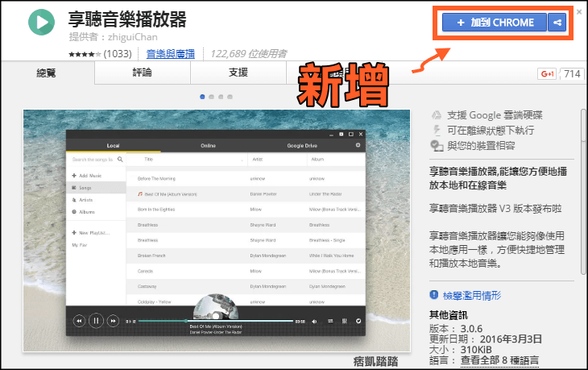Click the next track button in preview
The width and height of the screenshot is (588, 370).
pyautogui.click(x=113, y=321)
